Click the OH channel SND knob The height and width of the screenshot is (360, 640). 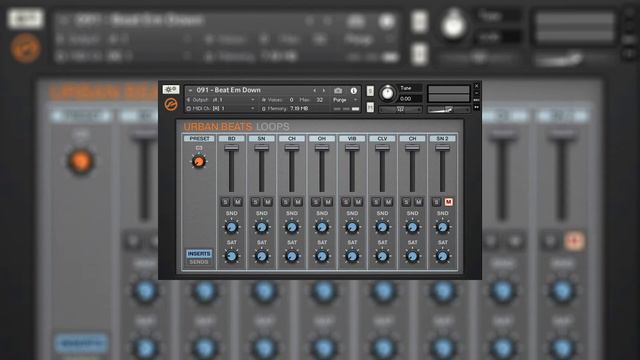(322, 227)
